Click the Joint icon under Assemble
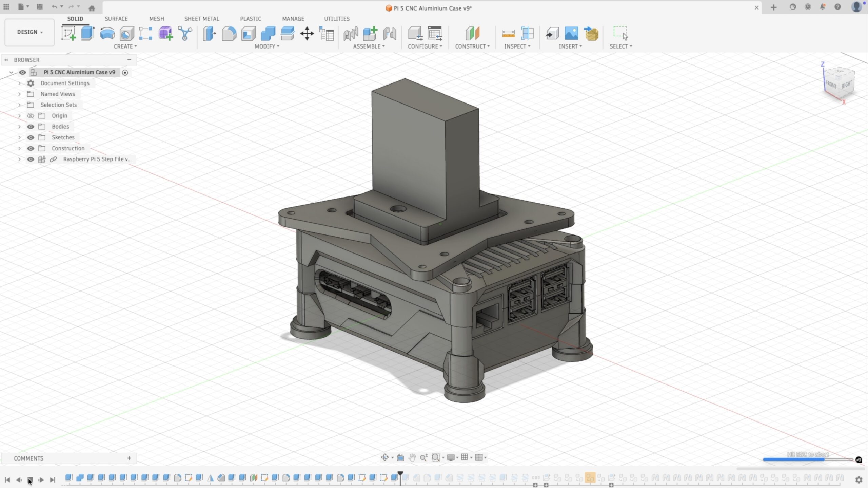The width and height of the screenshot is (868, 488). coord(390,33)
